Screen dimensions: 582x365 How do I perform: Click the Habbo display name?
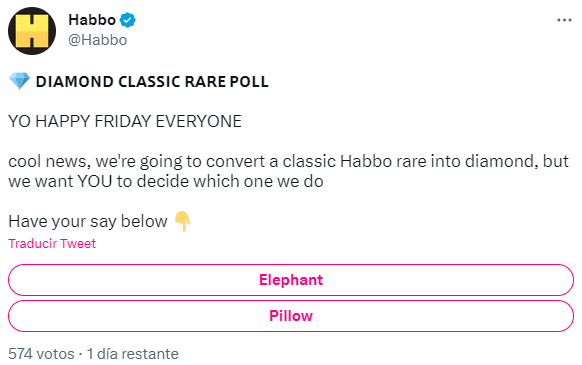pyautogui.click(x=92, y=20)
